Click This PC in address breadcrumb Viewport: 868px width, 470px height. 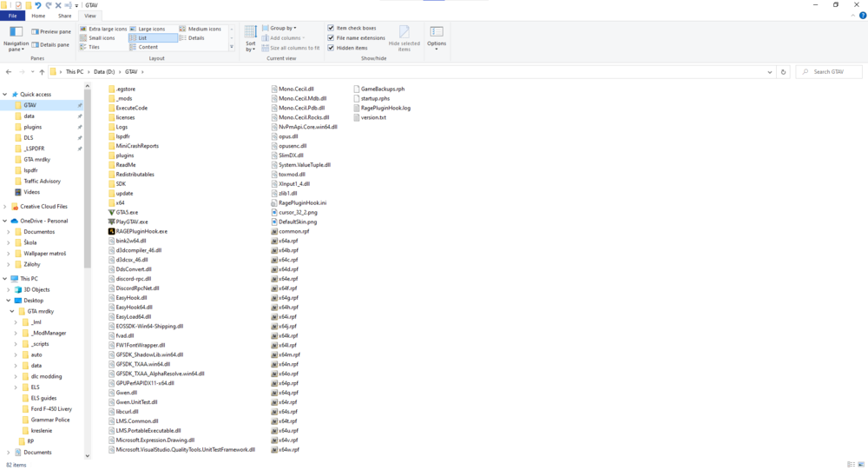(74, 72)
